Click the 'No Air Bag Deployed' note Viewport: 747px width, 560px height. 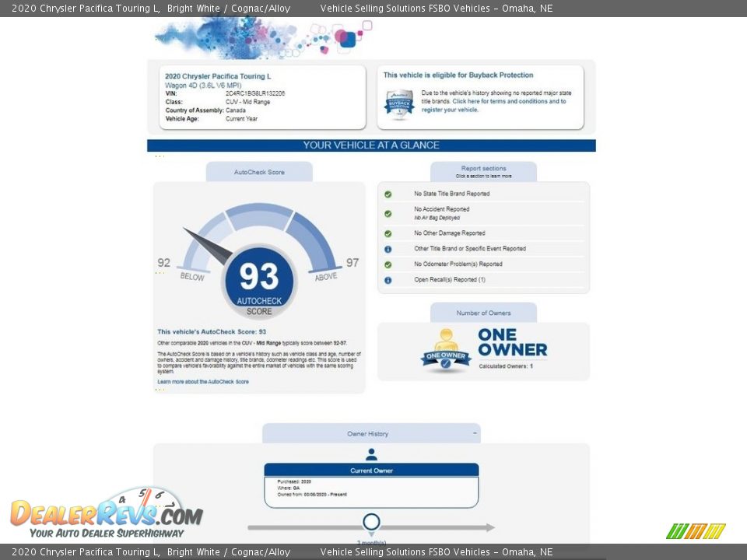pyautogui.click(x=437, y=218)
